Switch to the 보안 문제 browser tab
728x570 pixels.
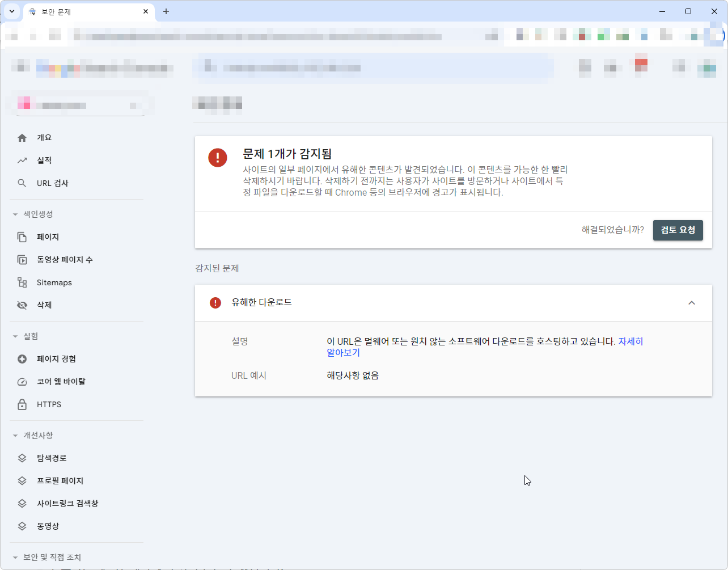click(x=79, y=11)
